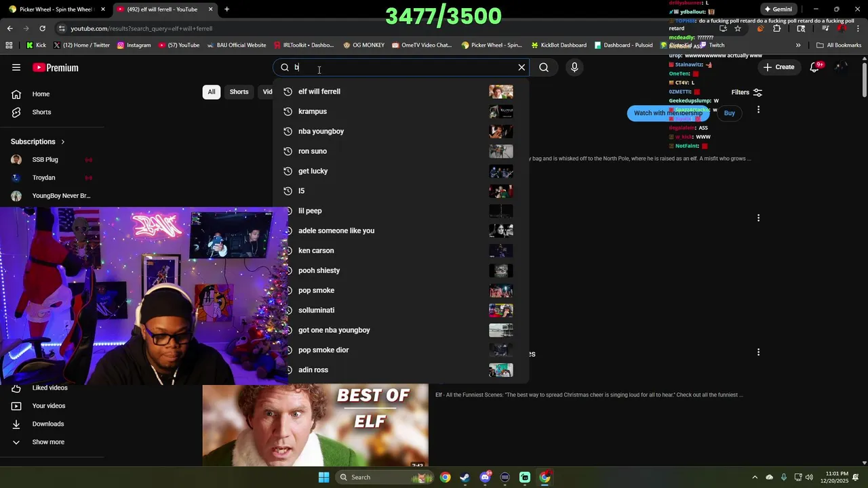Open the Windows Start menu
Viewport: 868px width, 488px height.
pos(323,477)
